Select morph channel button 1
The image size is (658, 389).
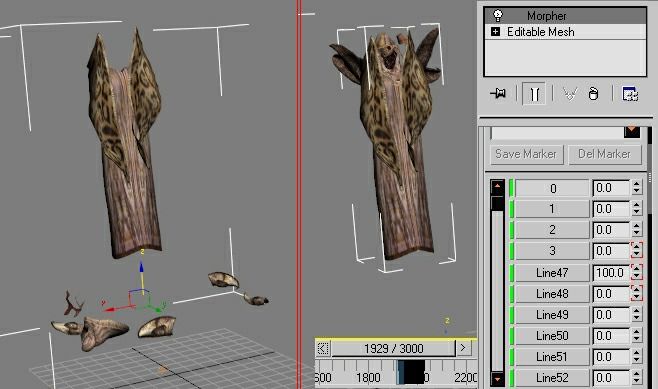[552, 209]
